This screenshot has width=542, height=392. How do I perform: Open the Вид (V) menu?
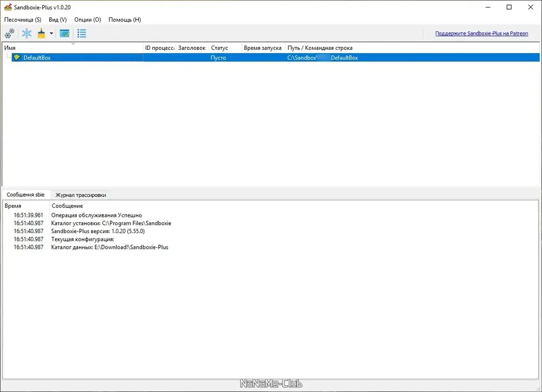tap(58, 20)
